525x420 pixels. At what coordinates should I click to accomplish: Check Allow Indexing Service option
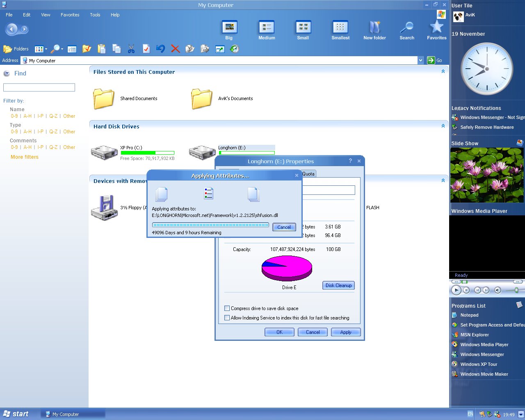click(227, 317)
